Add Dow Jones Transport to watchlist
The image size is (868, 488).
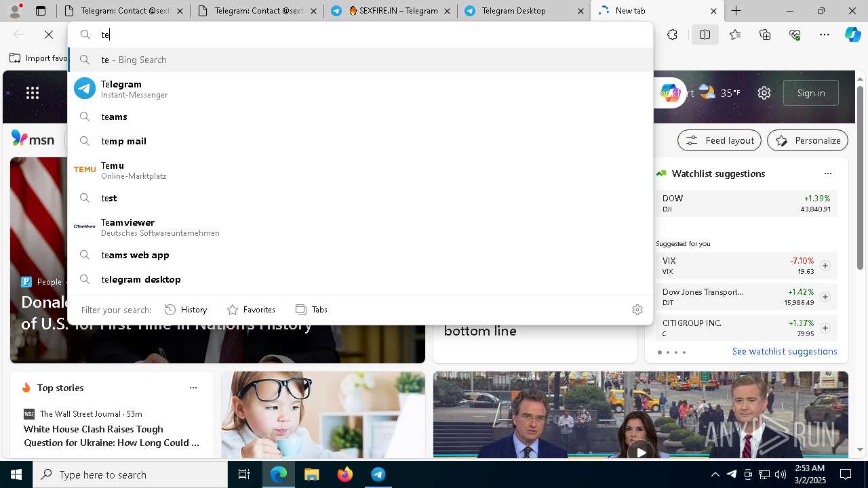[825, 297]
